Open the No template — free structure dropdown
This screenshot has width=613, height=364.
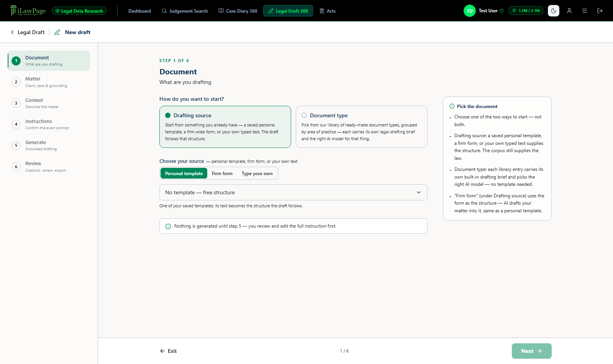tap(293, 192)
